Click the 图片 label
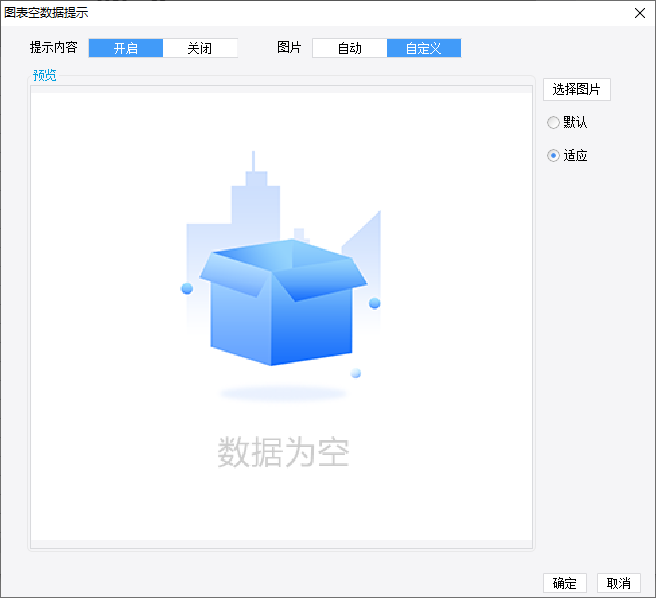The width and height of the screenshot is (656, 598). click(289, 47)
